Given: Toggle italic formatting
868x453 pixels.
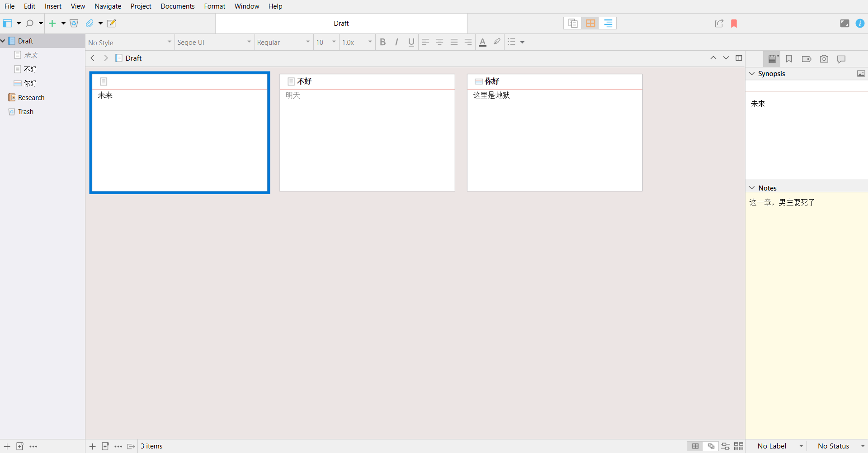Looking at the screenshot, I should pyautogui.click(x=396, y=42).
